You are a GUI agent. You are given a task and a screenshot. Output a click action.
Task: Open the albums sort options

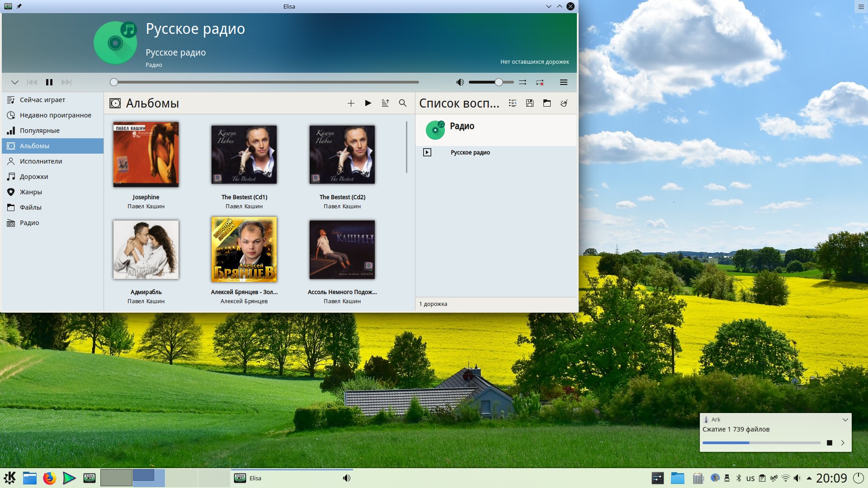click(385, 103)
